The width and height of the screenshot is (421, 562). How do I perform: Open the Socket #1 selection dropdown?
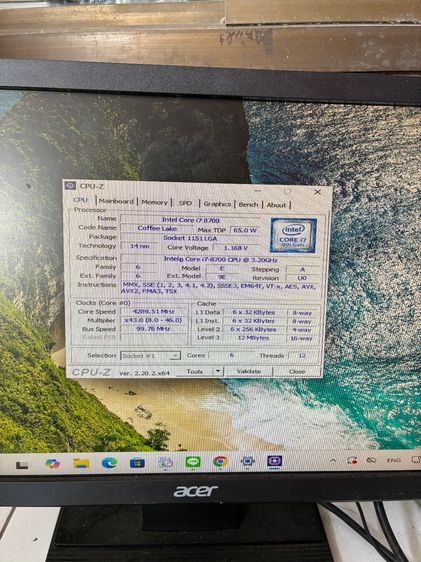tap(150, 356)
